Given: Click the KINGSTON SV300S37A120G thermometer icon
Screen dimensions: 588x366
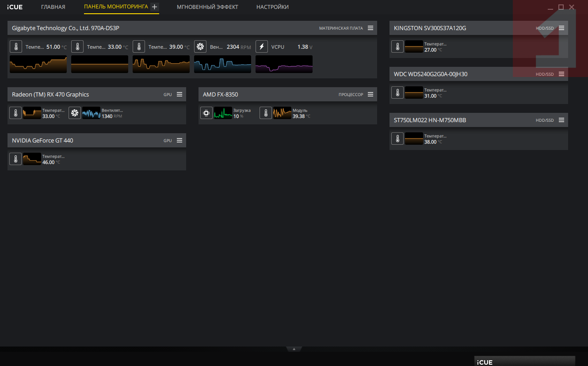Looking at the screenshot, I should (x=397, y=46).
